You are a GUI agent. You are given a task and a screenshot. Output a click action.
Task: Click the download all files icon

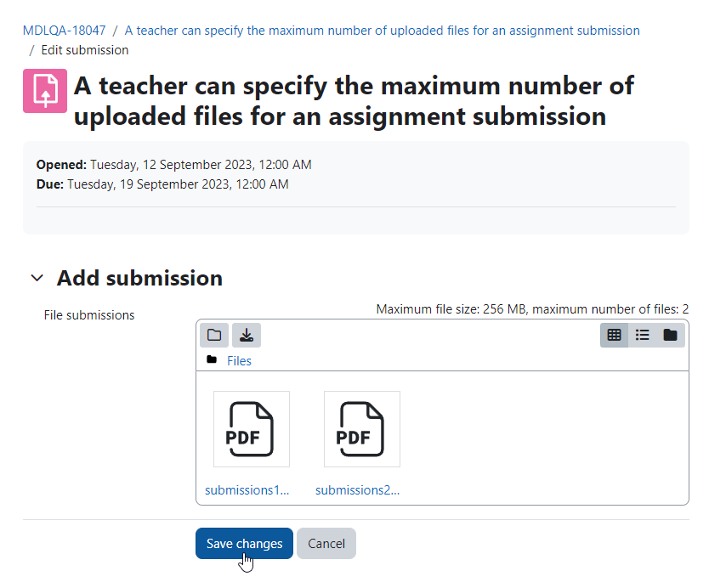[247, 335]
